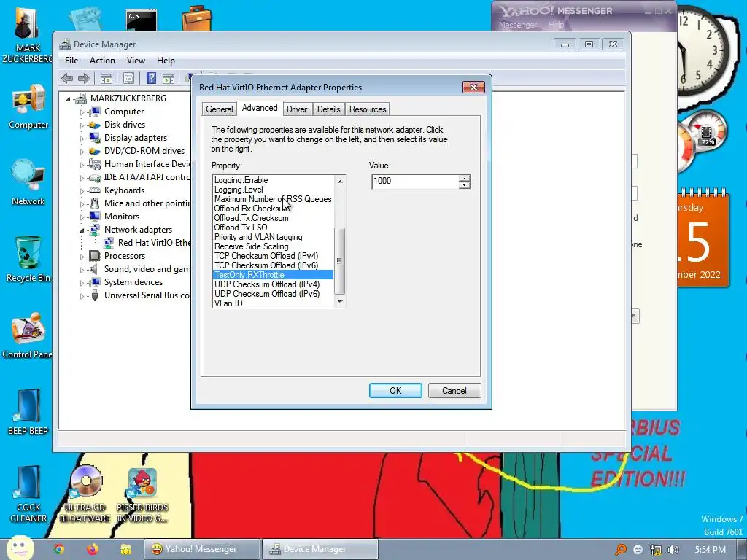747x560 pixels.
Task: Select the PISSED BIRDS IN VIDEO G... icon
Action: click(142, 495)
